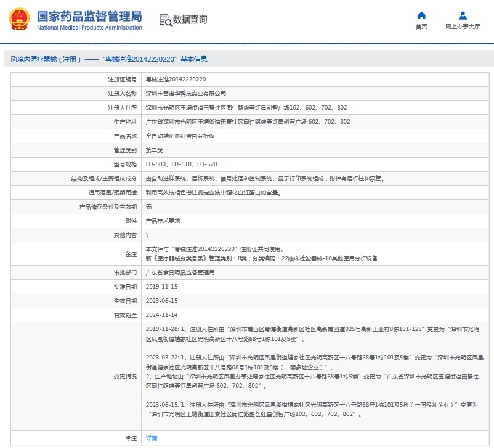Select the 无 value in storage conditions row
The width and height of the screenshot is (494, 448).
pos(148,207)
